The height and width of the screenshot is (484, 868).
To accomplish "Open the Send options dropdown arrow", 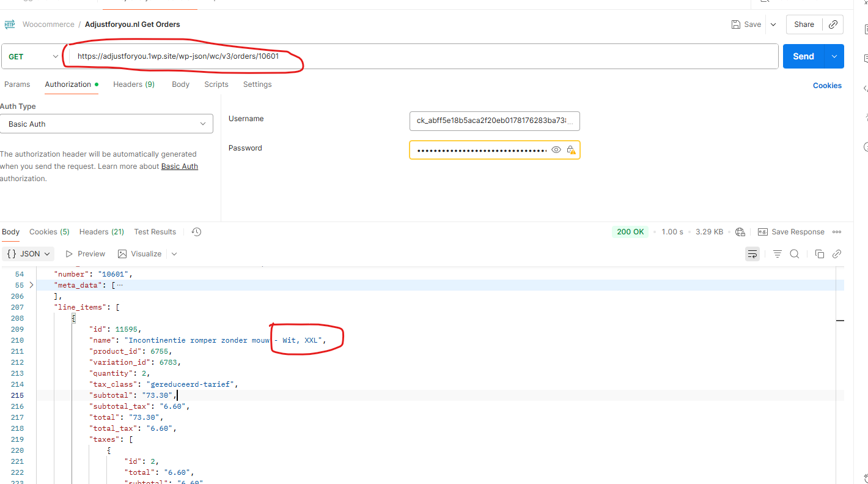I will point(834,56).
